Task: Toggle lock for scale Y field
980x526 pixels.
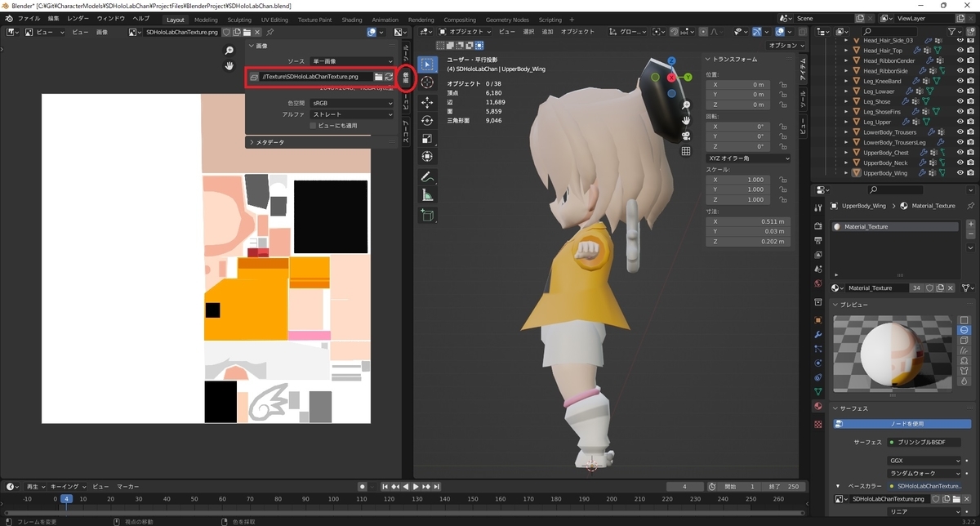Action: [783, 189]
